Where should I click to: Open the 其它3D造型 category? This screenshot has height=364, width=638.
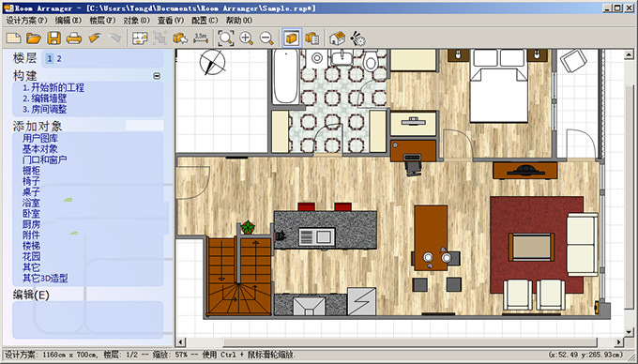pos(45,279)
